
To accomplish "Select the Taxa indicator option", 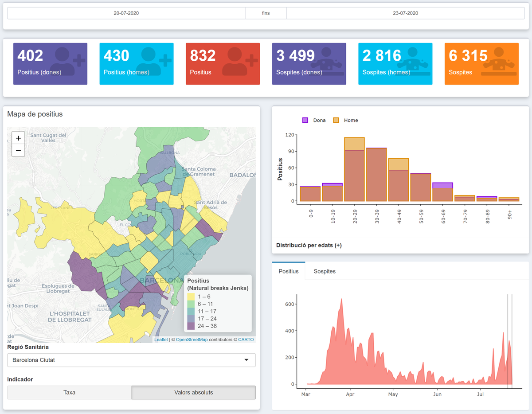I will 69,392.
